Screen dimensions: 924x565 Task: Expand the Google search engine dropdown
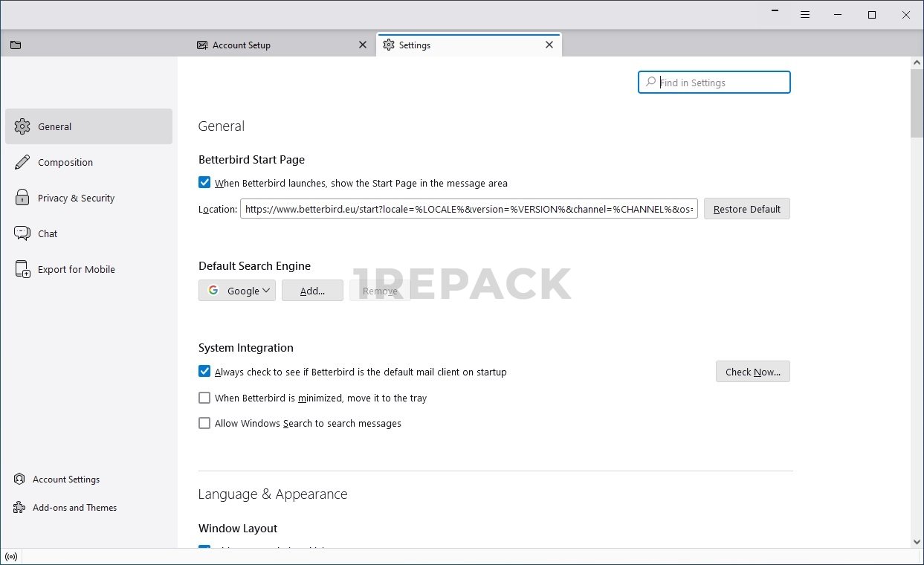(x=237, y=291)
